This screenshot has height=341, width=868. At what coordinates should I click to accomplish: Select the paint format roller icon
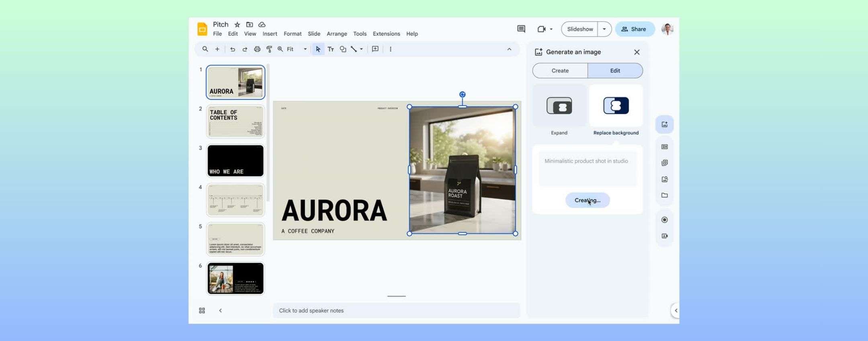(269, 49)
